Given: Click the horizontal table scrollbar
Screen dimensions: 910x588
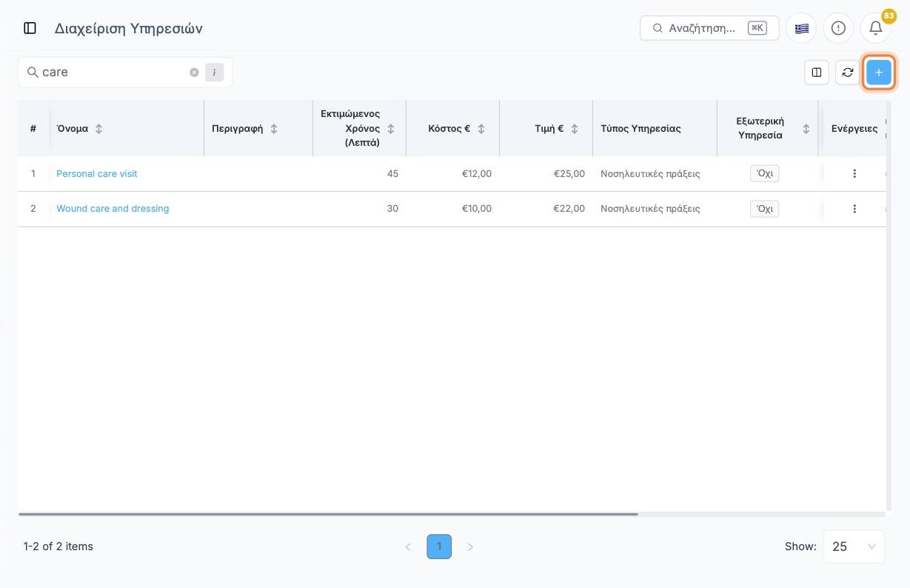Looking at the screenshot, I should tap(328, 514).
